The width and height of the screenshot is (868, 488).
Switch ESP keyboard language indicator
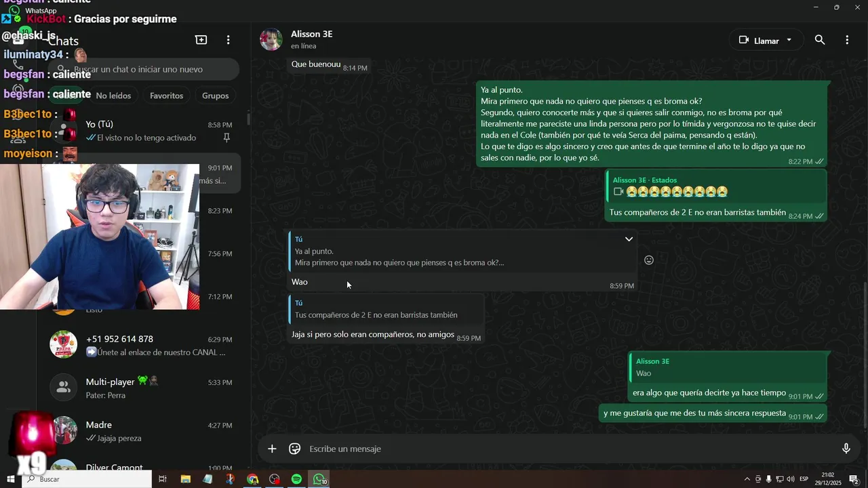tap(804, 479)
